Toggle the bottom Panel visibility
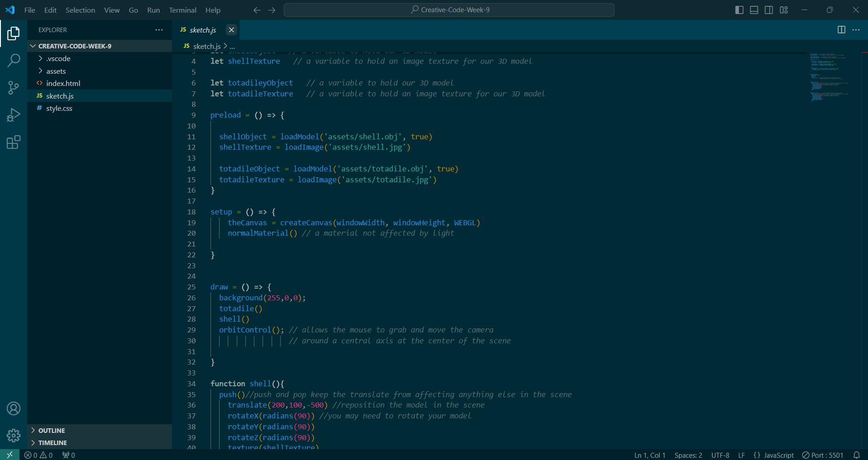The image size is (868, 460). click(754, 9)
